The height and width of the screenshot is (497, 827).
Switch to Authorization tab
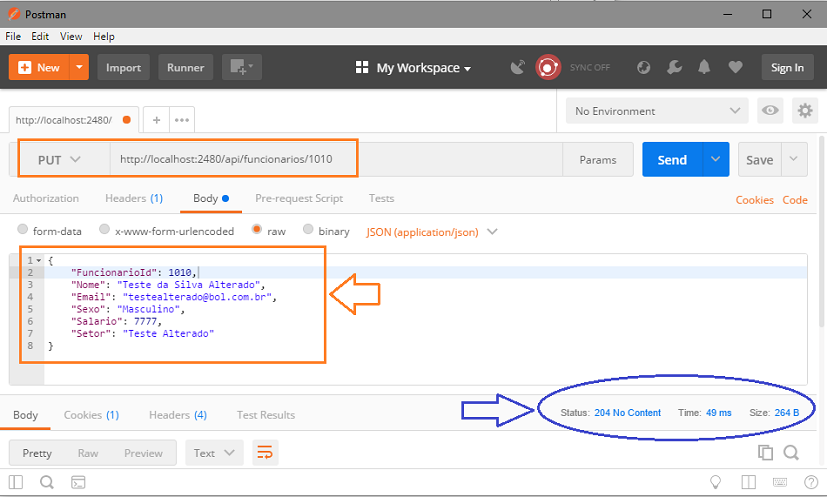click(x=46, y=198)
